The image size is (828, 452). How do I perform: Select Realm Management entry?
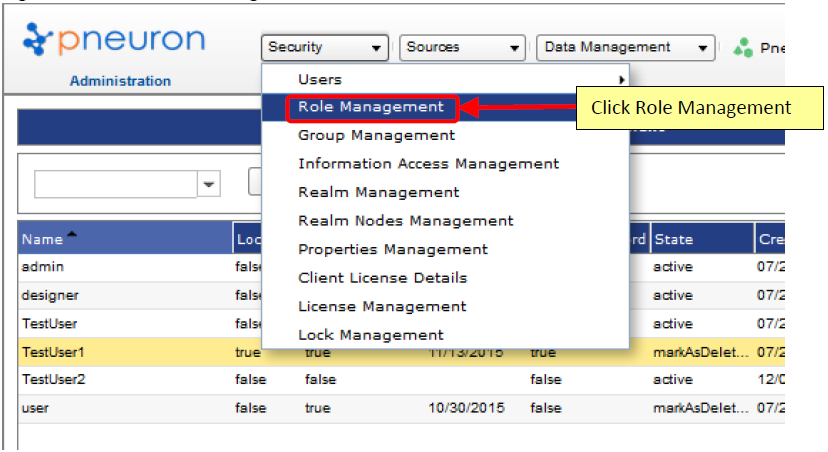click(x=378, y=193)
